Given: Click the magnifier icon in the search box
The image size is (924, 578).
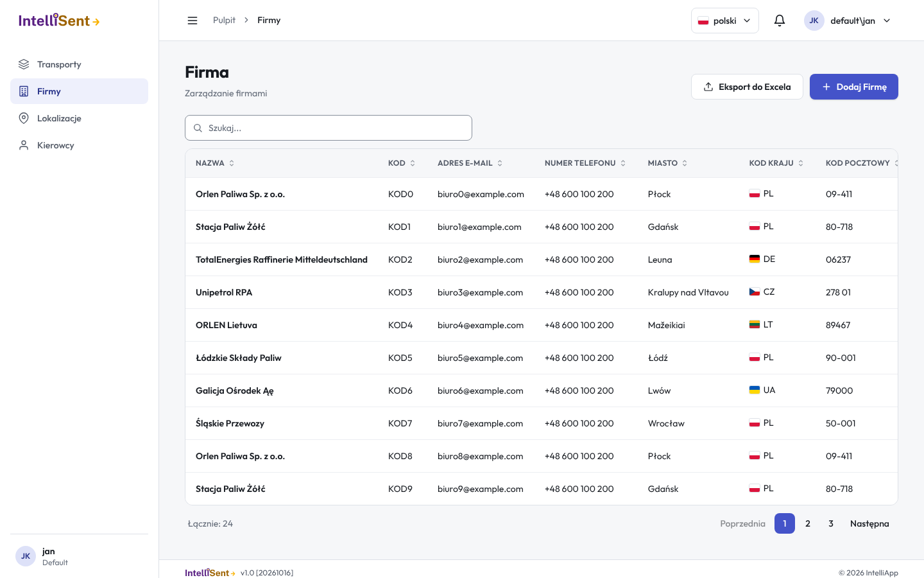Looking at the screenshot, I should coord(198,128).
